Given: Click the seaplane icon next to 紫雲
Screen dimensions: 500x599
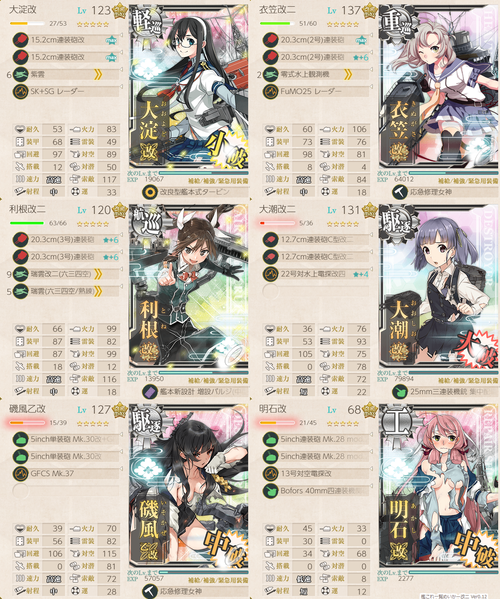Looking at the screenshot, I should click(20, 74).
